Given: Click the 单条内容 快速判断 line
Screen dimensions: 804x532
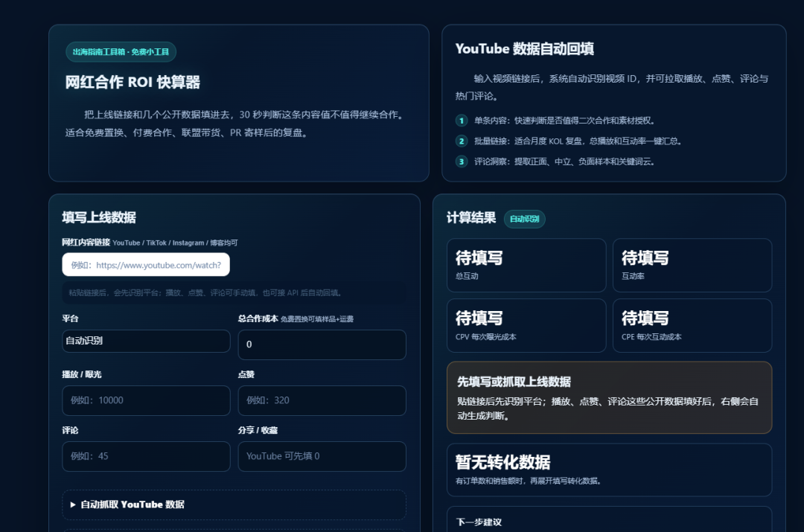Looking at the screenshot, I should [564, 121].
